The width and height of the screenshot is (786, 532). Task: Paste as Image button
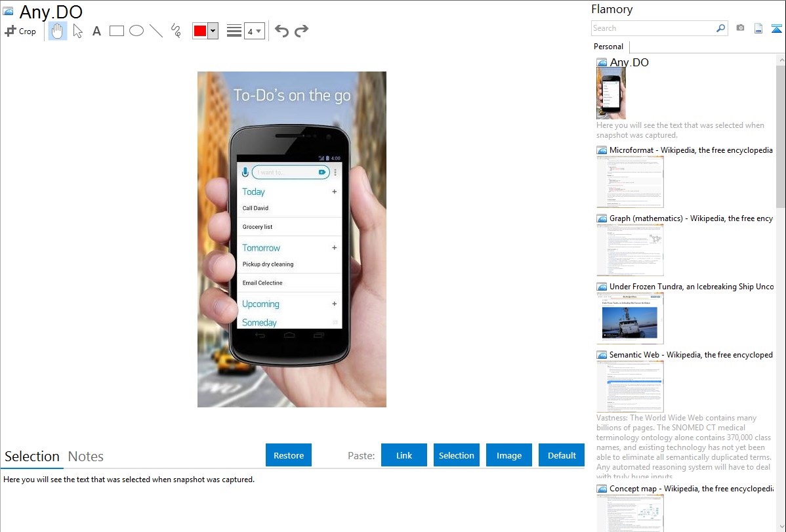(x=508, y=455)
